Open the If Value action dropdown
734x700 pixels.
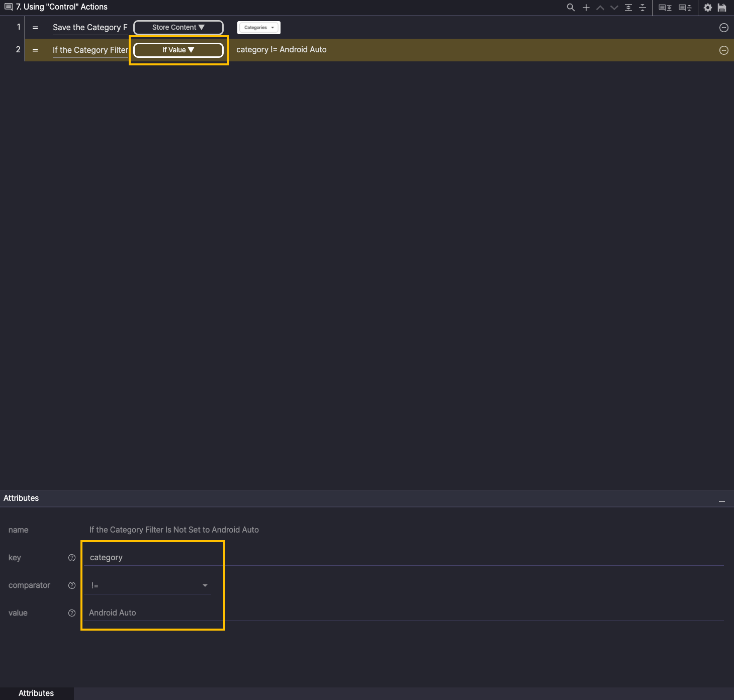tap(178, 50)
